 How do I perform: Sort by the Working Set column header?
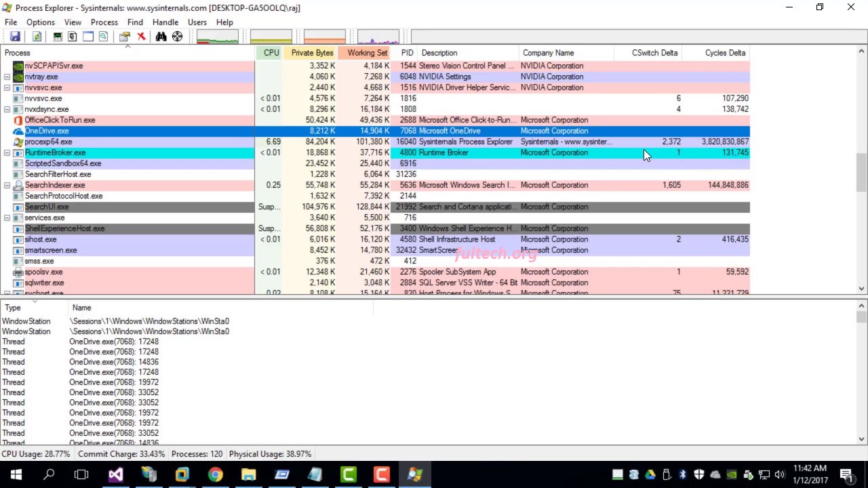(367, 52)
